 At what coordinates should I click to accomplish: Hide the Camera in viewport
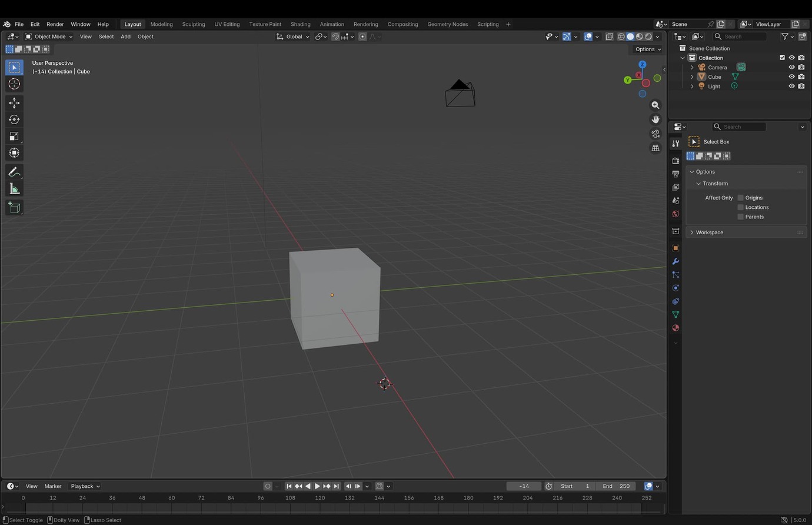pyautogui.click(x=791, y=67)
